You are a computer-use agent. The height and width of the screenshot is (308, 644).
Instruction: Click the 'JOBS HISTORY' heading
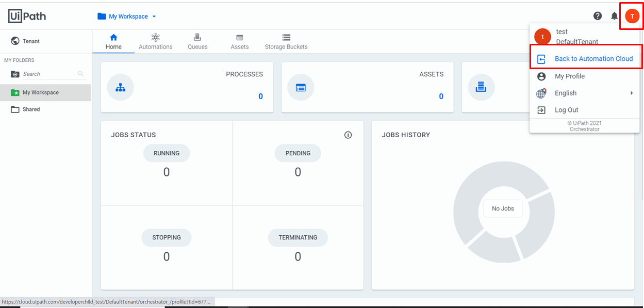(x=406, y=135)
